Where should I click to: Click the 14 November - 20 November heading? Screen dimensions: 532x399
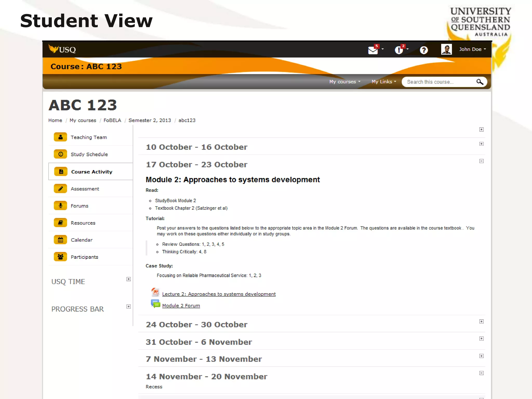(207, 376)
